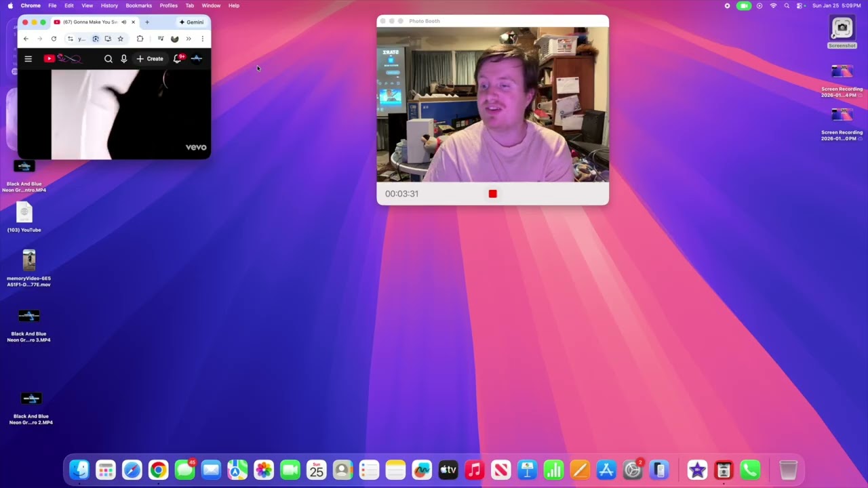The height and width of the screenshot is (488, 868).
Task: Open Gemini in Chrome
Action: (191, 22)
